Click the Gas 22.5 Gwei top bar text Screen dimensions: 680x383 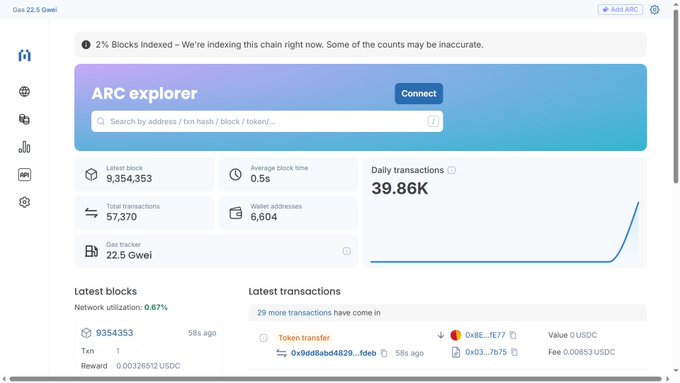click(x=35, y=10)
